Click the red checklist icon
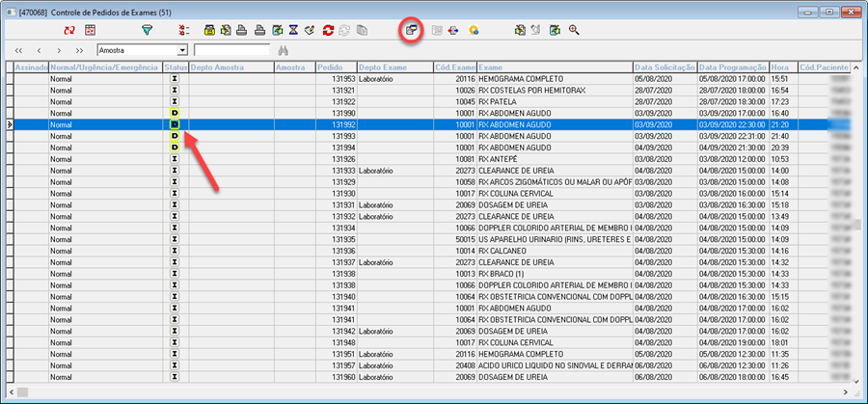The height and width of the screenshot is (404, 868). pyautogui.click(x=184, y=31)
